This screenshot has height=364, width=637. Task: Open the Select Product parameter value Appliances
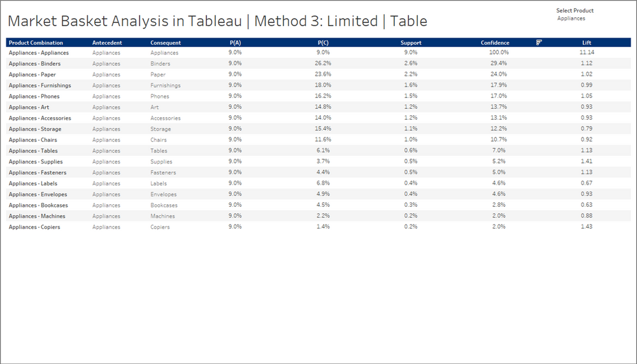(571, 18)
